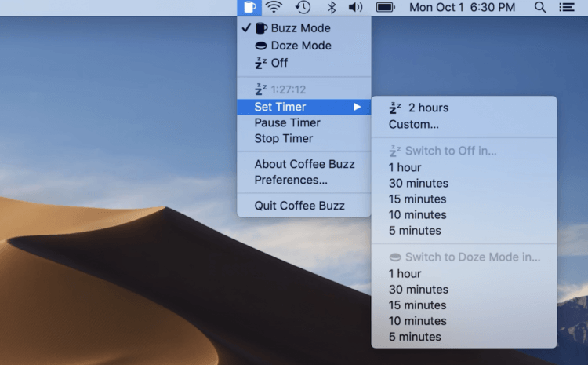Open the Bluetooth menu bar icon

(x=332, y=7)
